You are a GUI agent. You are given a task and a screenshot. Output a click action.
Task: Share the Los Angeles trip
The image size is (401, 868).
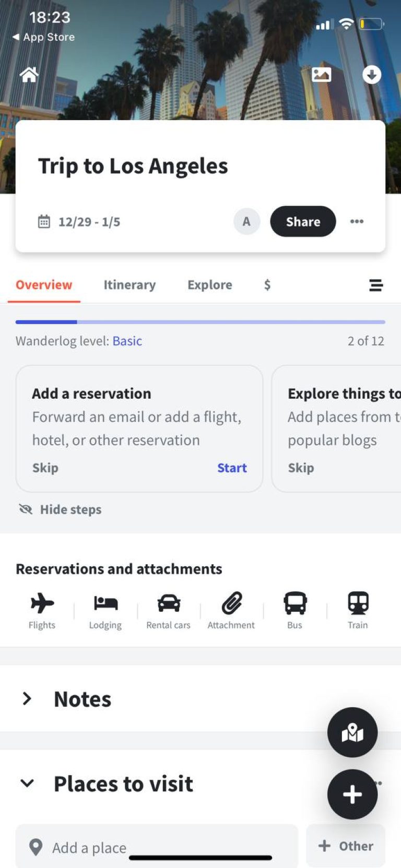tap(303, 221)
